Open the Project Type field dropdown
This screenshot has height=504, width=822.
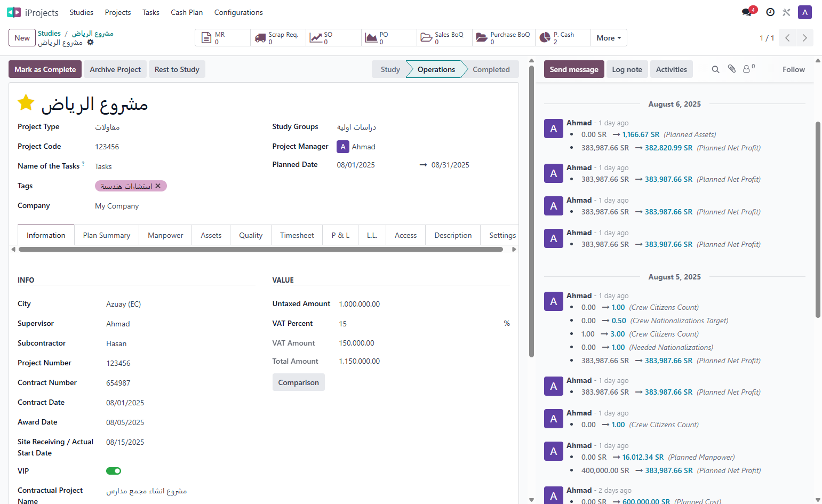(x=175, y=127)
